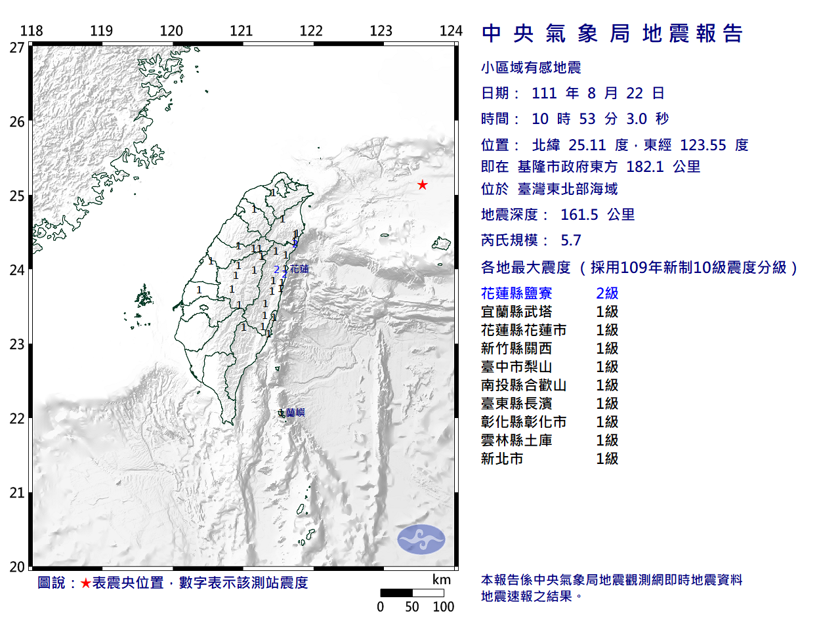Click the 芮氏規模 5.7 magnitude text
840x630 pixels.
[x=532, y=240]
